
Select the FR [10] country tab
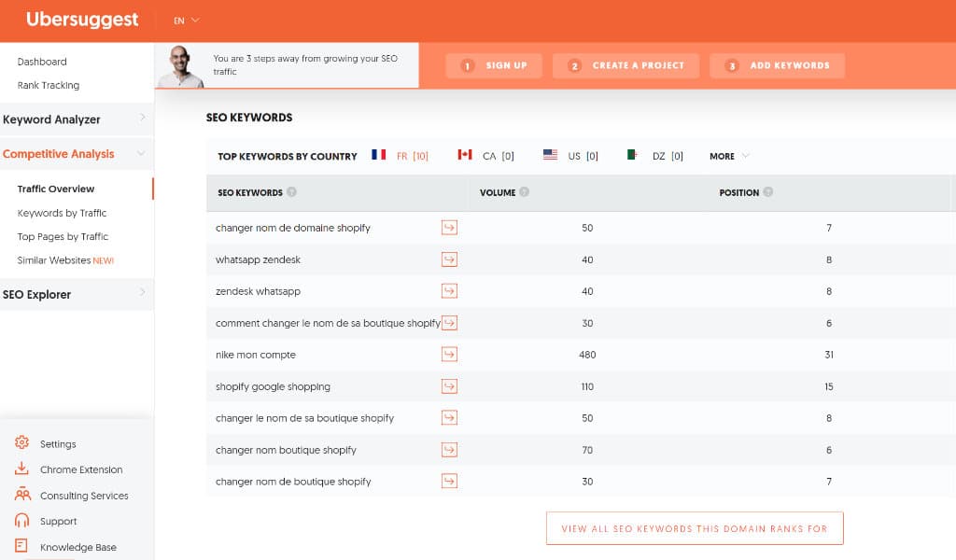[x=412, y=156]
